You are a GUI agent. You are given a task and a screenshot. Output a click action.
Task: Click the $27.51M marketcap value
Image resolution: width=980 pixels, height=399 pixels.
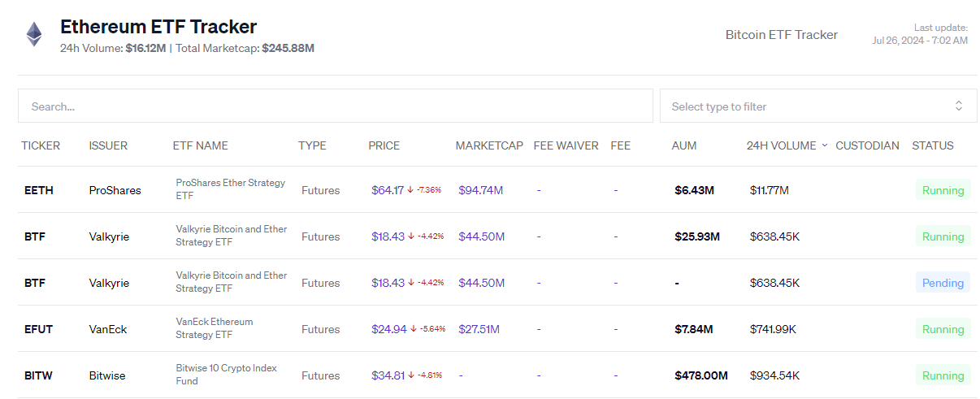(x=479, y=329)
